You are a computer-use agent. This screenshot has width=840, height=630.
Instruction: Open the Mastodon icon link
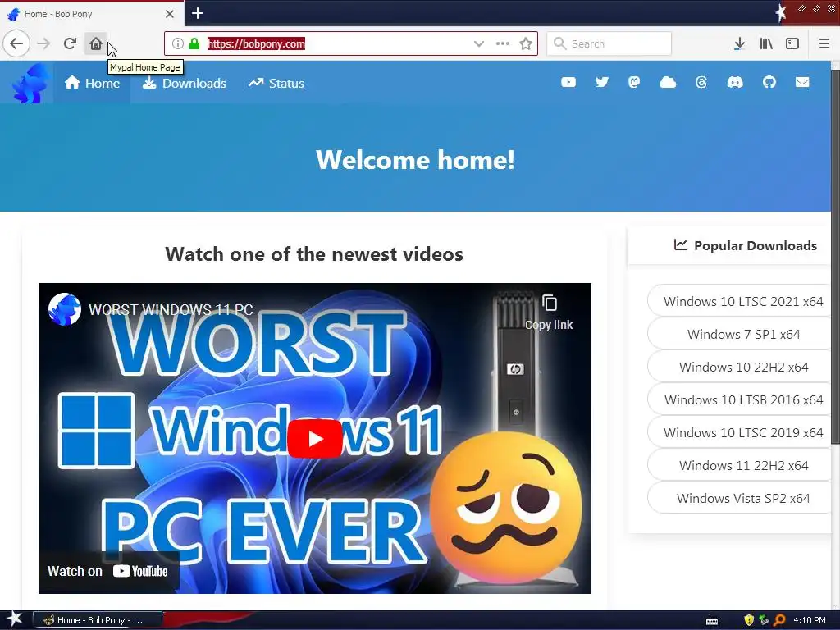point(634,82)
